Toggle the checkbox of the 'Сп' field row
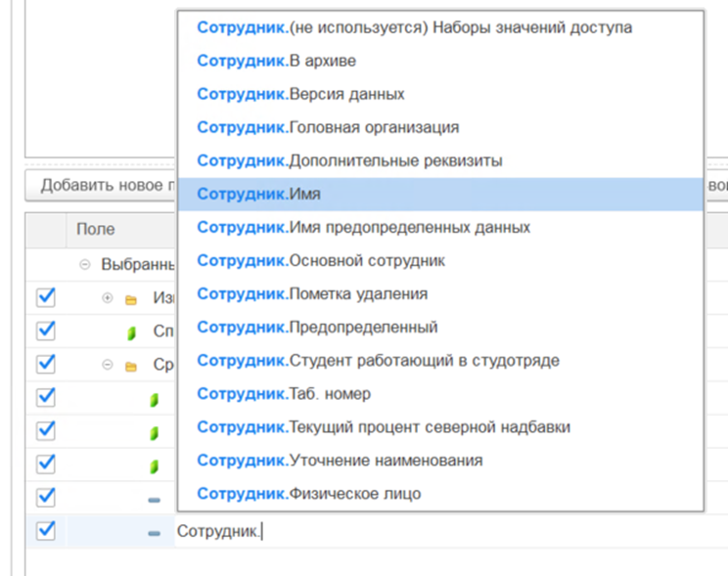The height and width of the screenshot is (576, 728). (x=45, y=331)
